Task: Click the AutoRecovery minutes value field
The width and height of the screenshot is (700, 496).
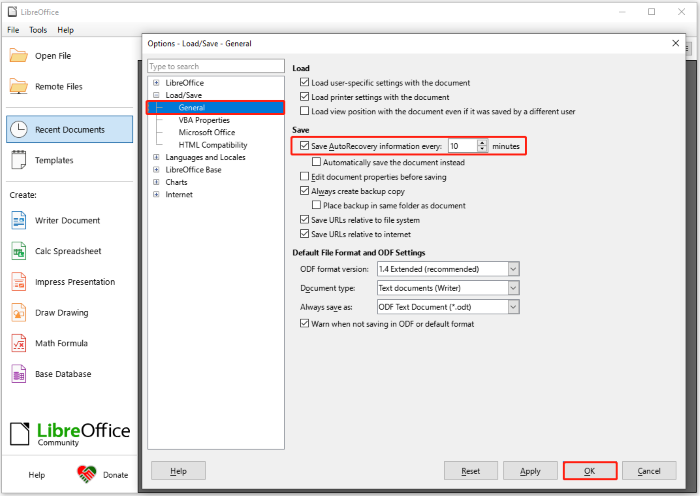Action: (462, 146)
